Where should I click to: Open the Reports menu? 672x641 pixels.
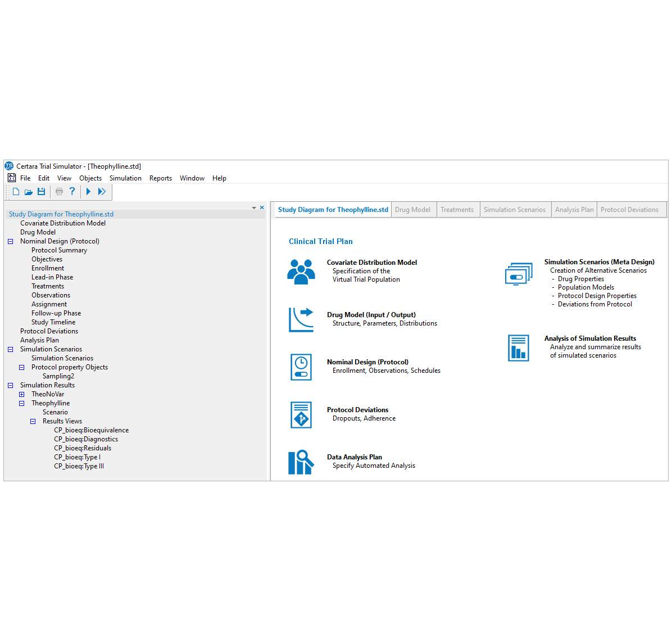[161, 178]
